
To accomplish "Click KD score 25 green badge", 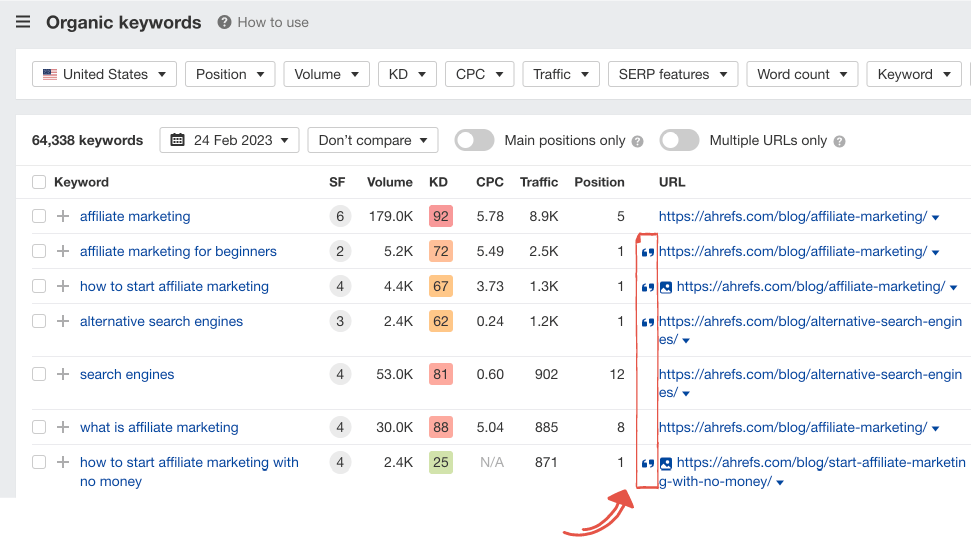I will [x=441, y=462].
